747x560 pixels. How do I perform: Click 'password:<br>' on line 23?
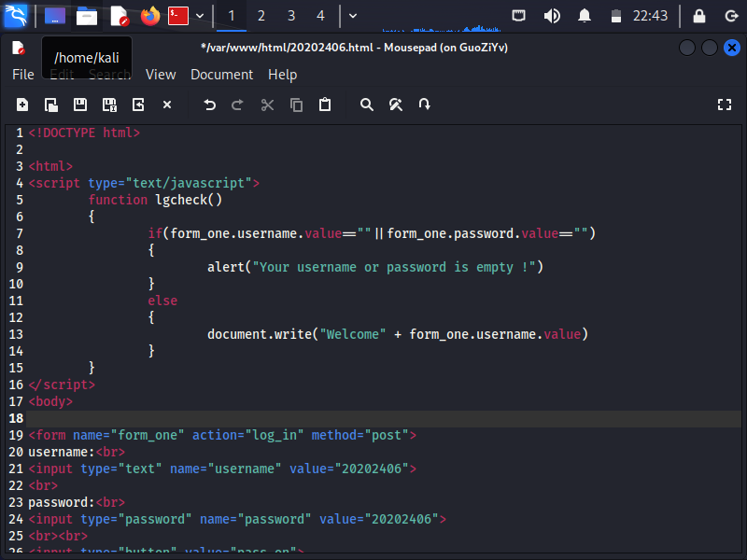pos(77,502)
